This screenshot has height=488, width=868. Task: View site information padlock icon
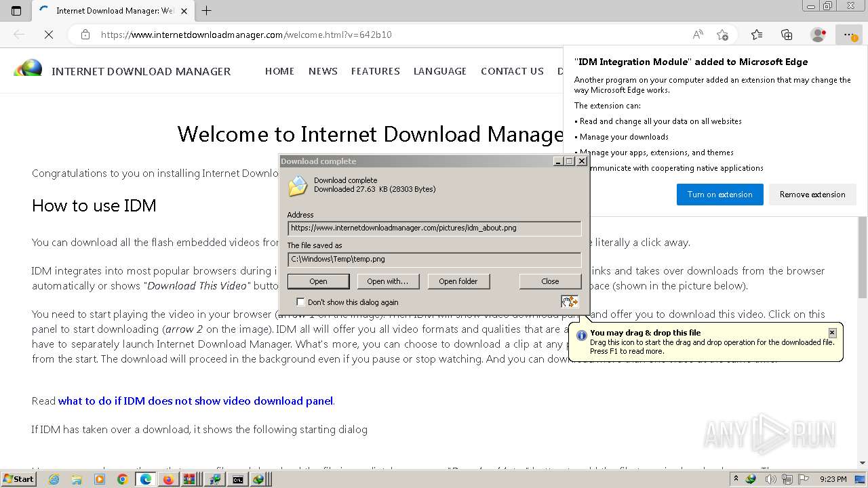[85, 35]
